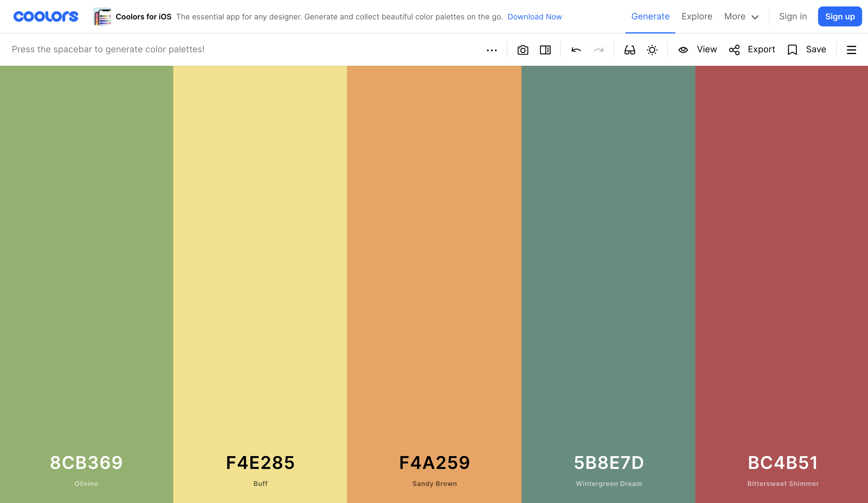Click the sun adjust palette icon
Image resolution: width=868 pixels, height=503 pixels.
click(x=652, y=50)
